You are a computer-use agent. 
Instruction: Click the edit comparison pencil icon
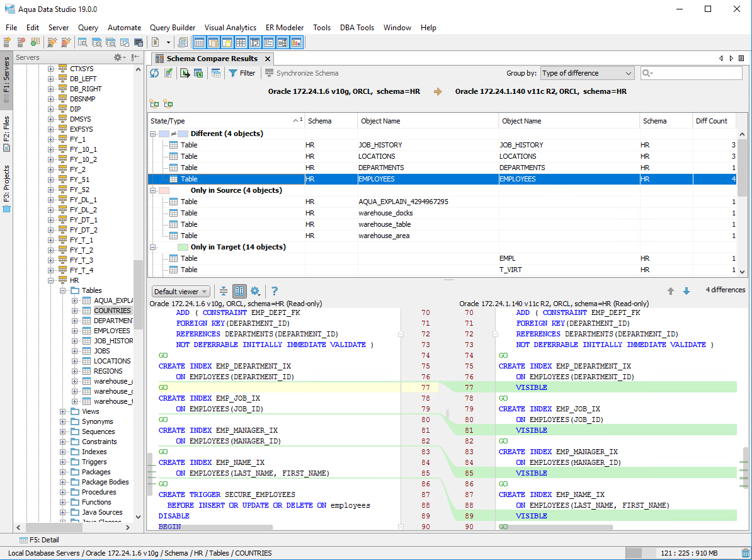168,73
